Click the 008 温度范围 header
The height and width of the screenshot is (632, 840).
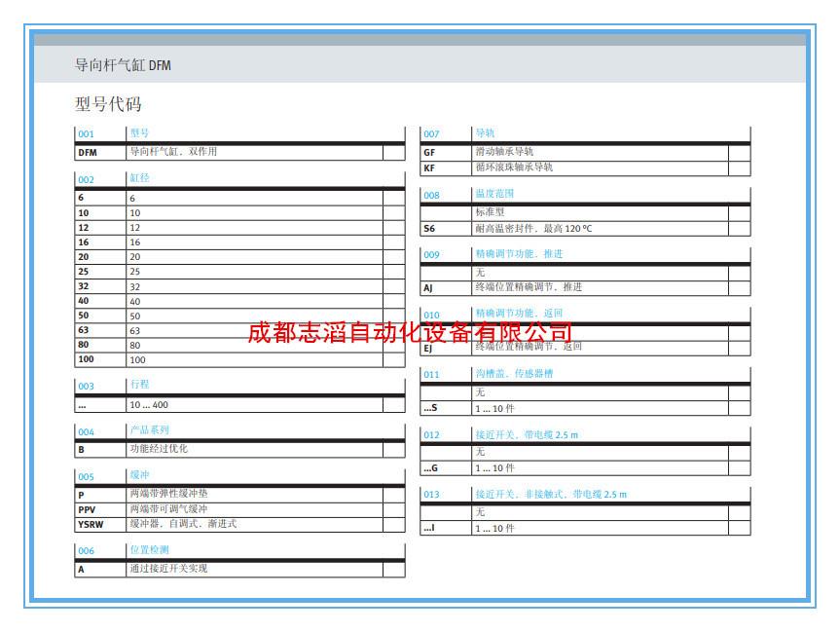(x=585, y=195)
